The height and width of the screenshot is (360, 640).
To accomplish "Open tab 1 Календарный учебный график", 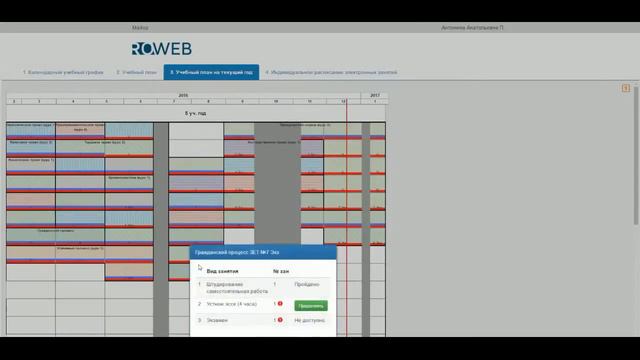I will coord(63,72).
